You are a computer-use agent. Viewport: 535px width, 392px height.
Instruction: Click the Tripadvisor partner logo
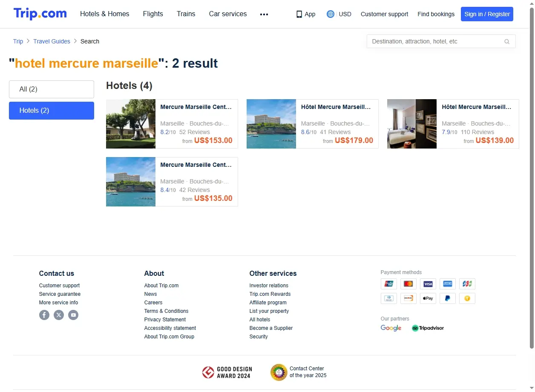coord(428,328)
